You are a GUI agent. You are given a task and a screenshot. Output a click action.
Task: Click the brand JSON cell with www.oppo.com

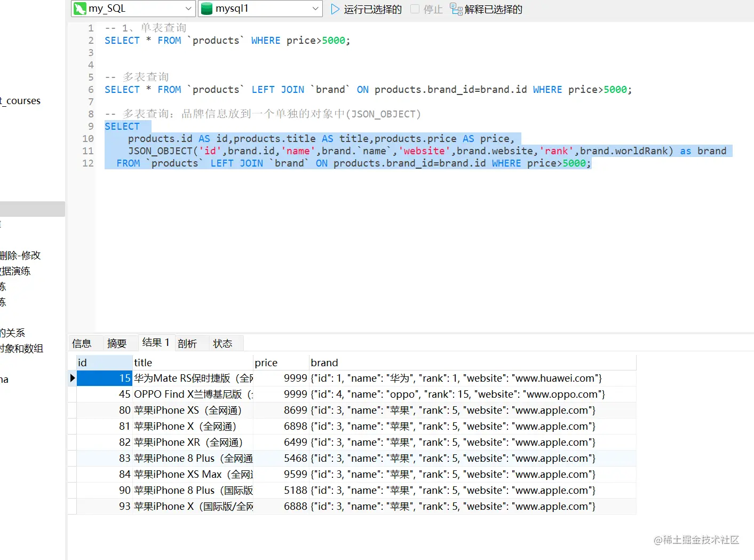click(473, 394)
